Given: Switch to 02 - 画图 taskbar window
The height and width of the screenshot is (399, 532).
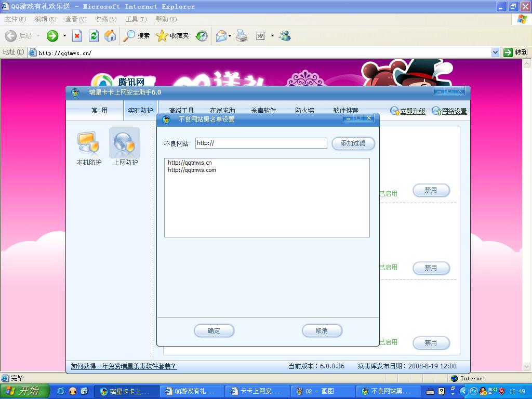Looking at the screenshot, I should 322,392.
